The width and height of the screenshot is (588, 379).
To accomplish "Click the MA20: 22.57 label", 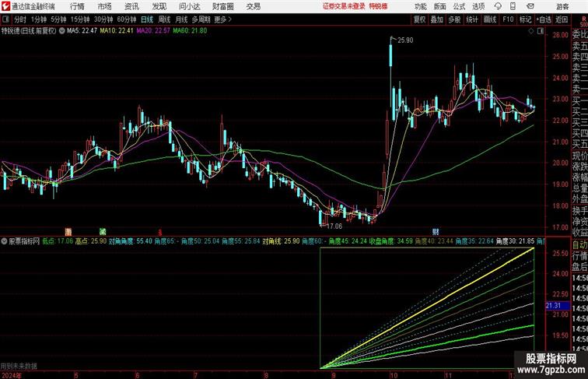I will (x=153, y=31).
